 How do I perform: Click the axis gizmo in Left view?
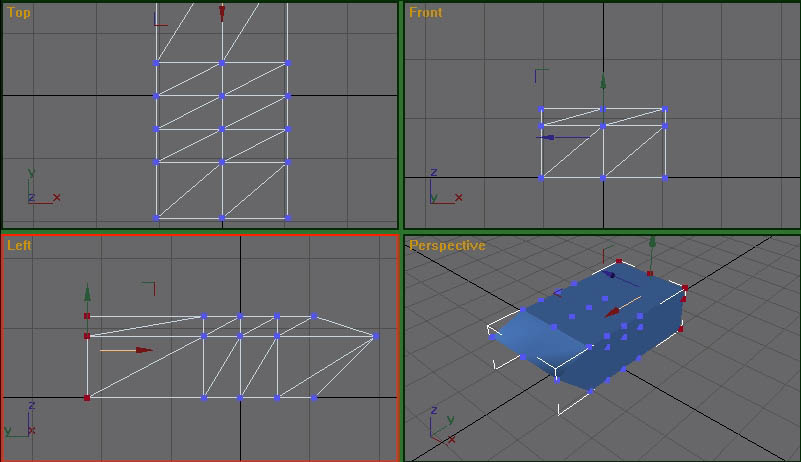[18, 422]
